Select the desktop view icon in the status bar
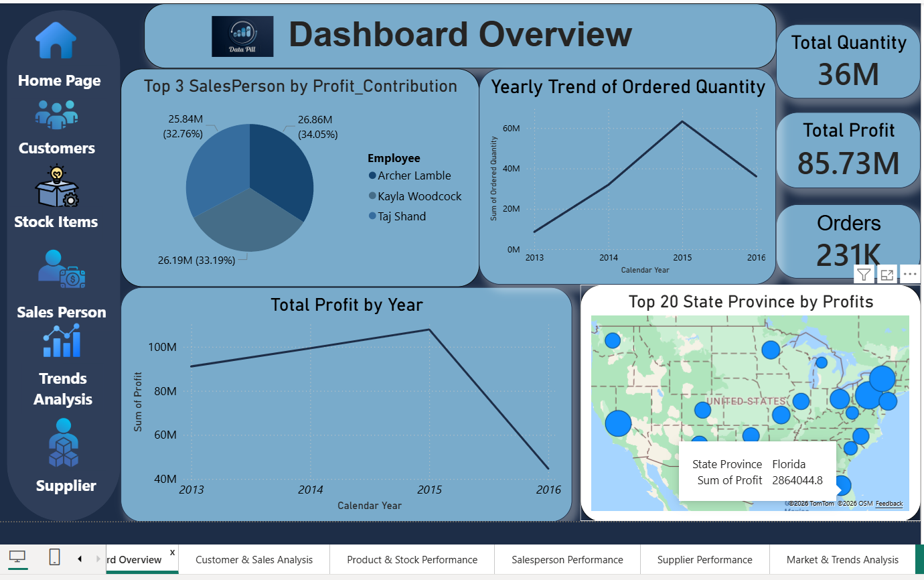924x580 pixels. click(17, 557)
